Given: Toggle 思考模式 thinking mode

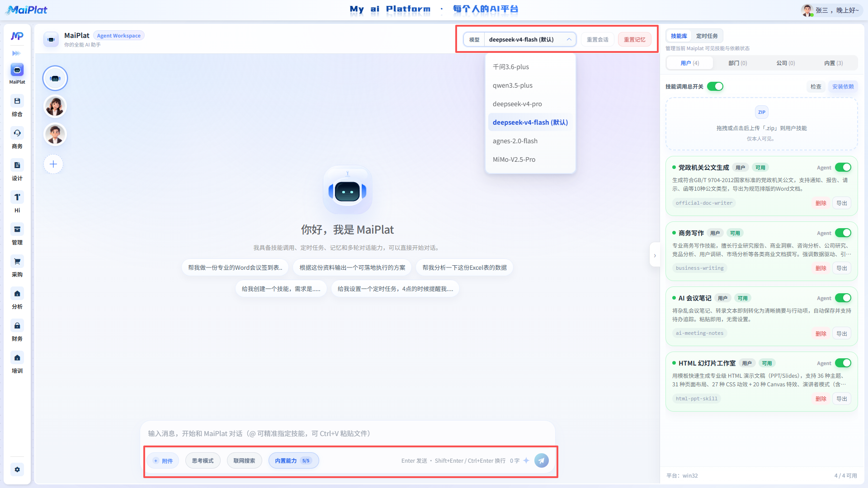Looking at the screenshot, I should (203, 460).
